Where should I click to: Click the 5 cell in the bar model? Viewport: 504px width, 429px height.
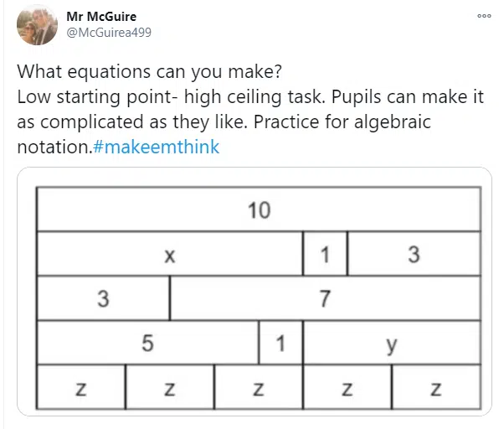point(148,343)
